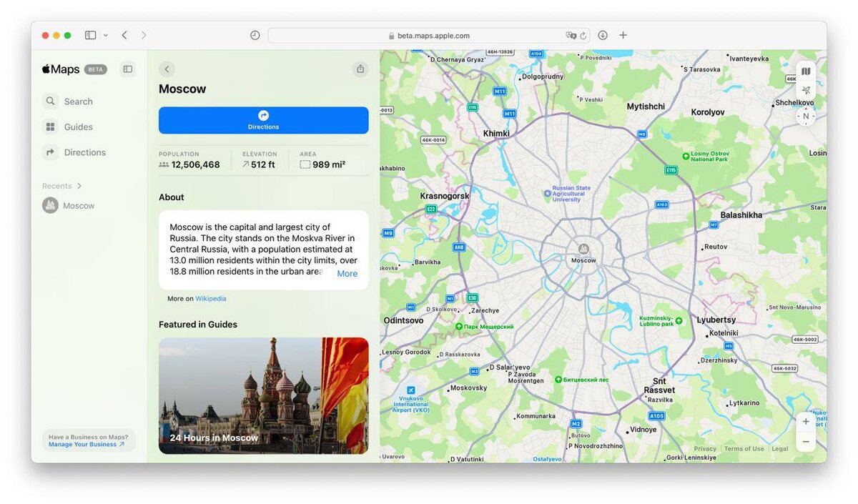Open the 24 Hours in Moscow guide thumbnail
The width and height of the screenshot is (858, 504).
click(263, 395)
